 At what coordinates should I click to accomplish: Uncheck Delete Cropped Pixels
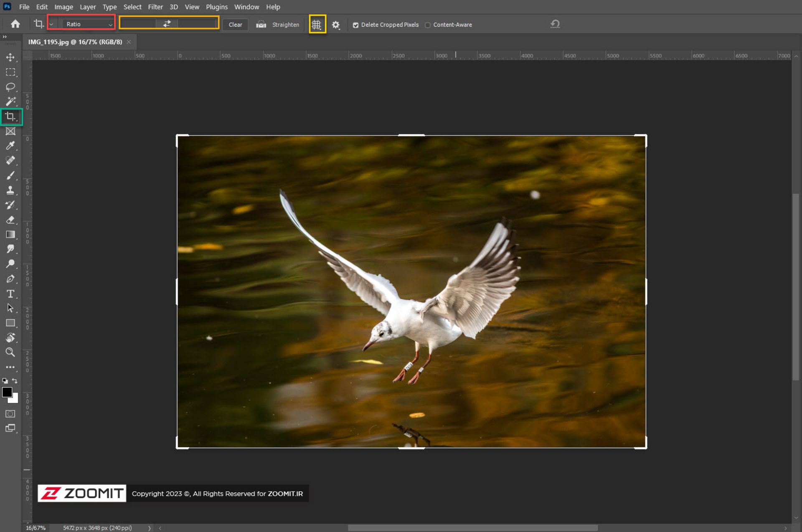click(x=355, y=25)
